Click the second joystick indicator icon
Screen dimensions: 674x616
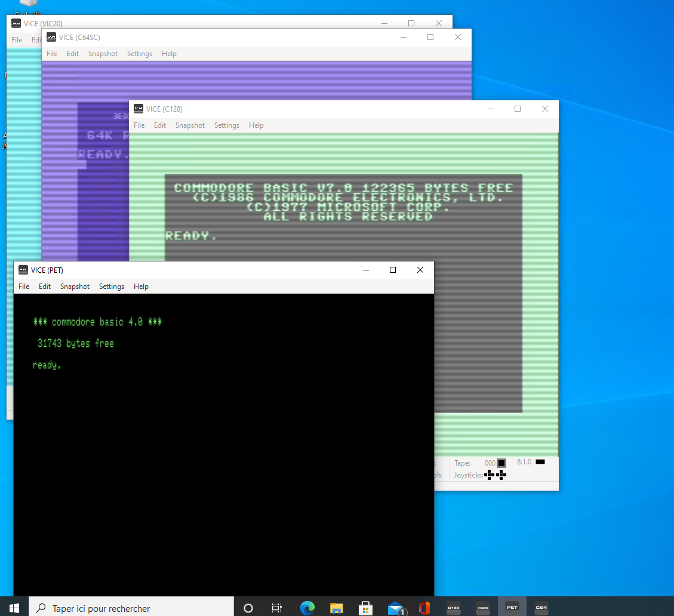pyautogui.click(x=501, y=475)
